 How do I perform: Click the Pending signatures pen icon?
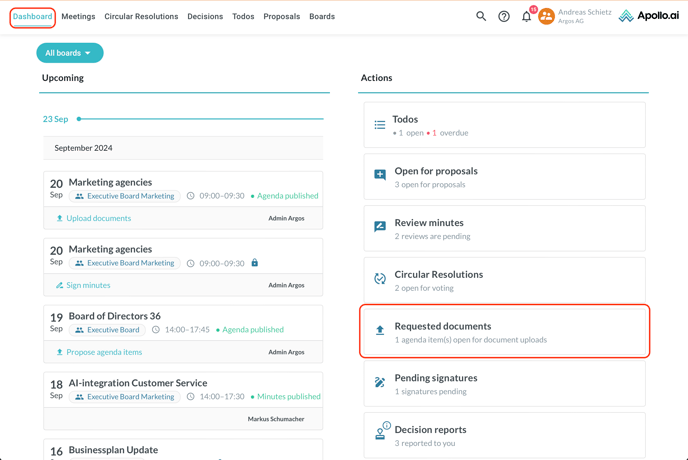click(x=380, y=382)
